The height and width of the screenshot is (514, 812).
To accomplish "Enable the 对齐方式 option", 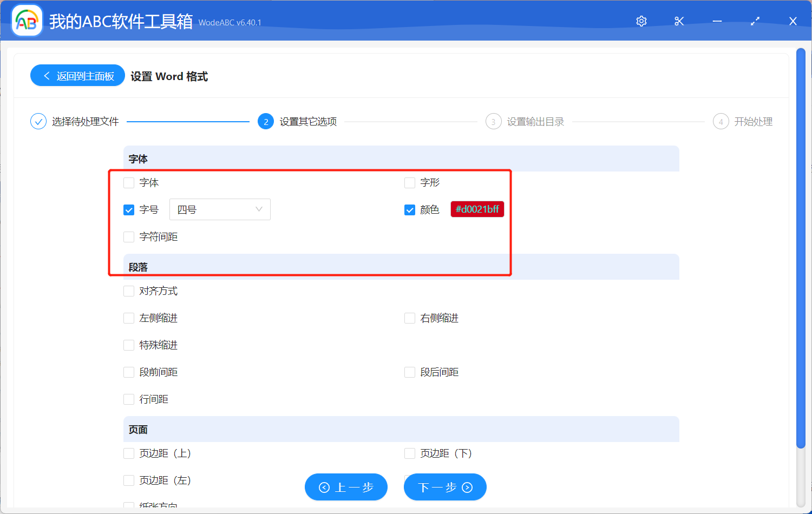I will point(128,291).
